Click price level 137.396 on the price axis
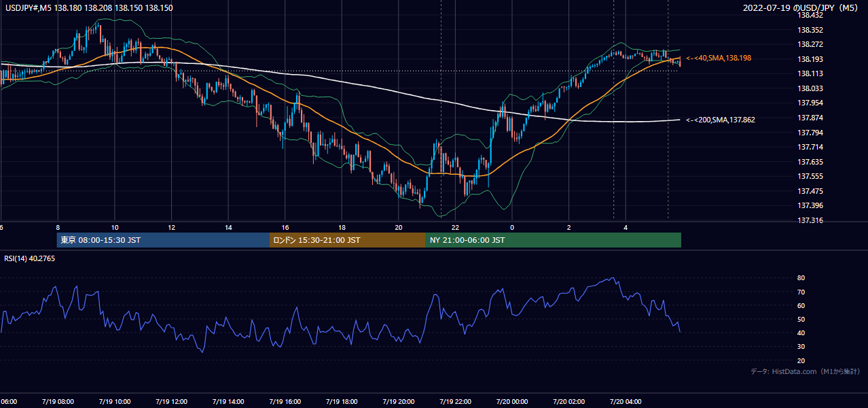Image resolution: width=868 pixels, height=408 pixels. click(811, 205)
